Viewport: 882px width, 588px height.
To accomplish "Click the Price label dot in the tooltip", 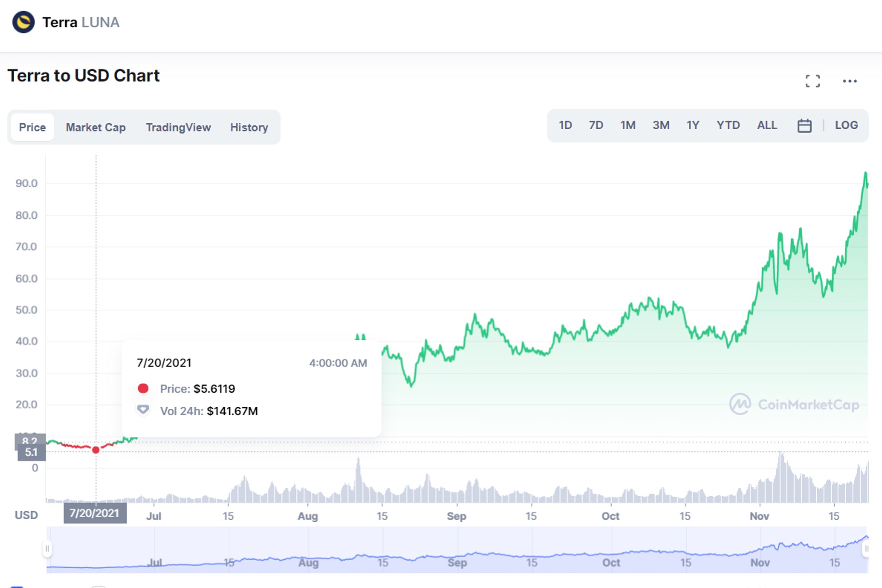I will click(142, 389).
